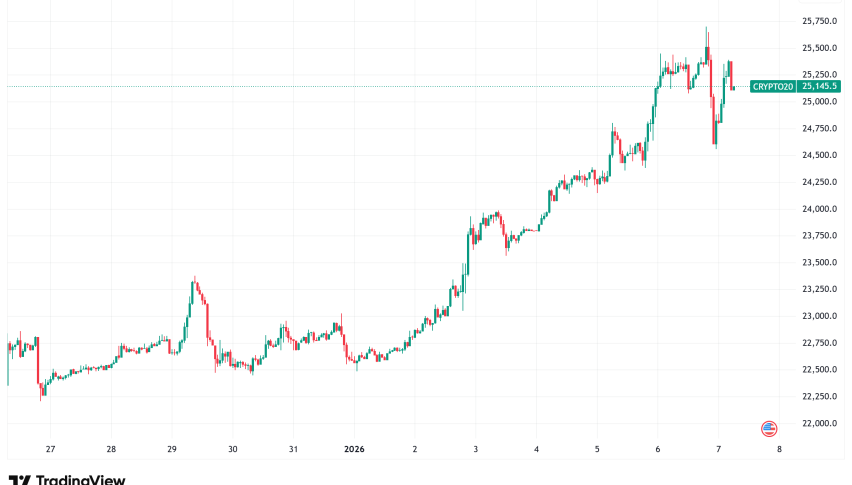Select date 27 on the time axis
The width and height of the screenshot is (852, 485).
click(50, 450)
